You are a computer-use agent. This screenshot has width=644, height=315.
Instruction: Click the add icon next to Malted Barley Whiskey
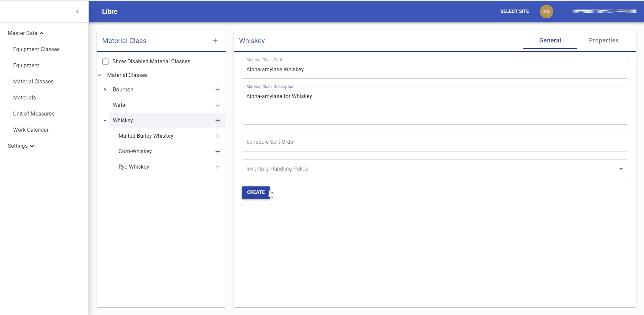[x=218, y=136]
